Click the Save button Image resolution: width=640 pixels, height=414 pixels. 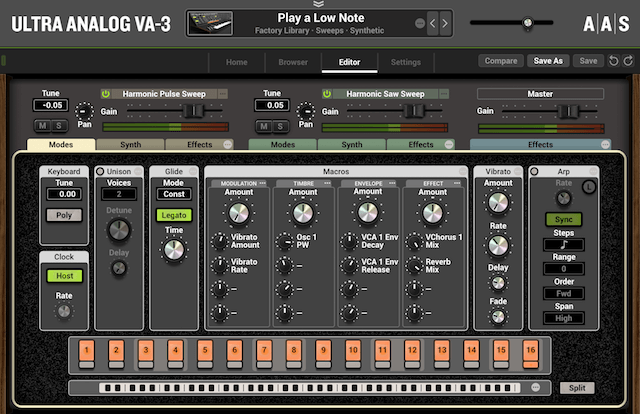click(588, 61)
